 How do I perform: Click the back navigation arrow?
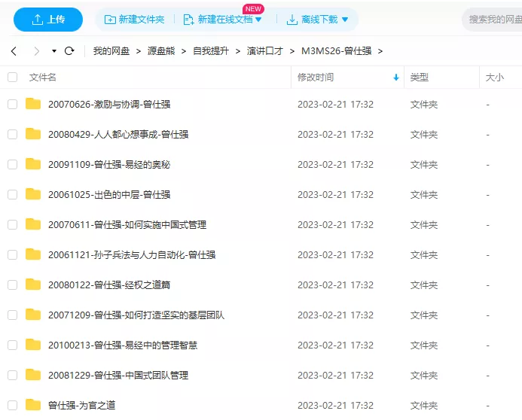14,51
